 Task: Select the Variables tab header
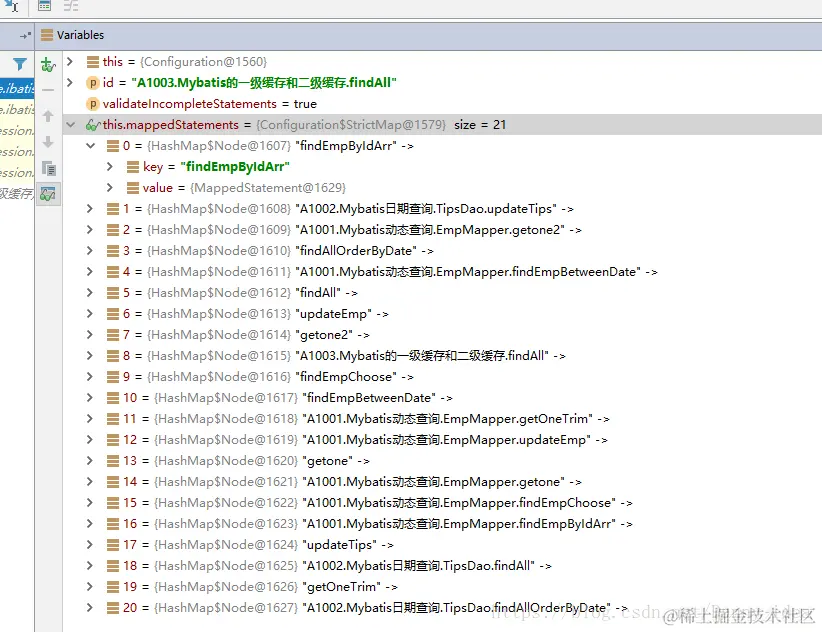pos(80,35)
